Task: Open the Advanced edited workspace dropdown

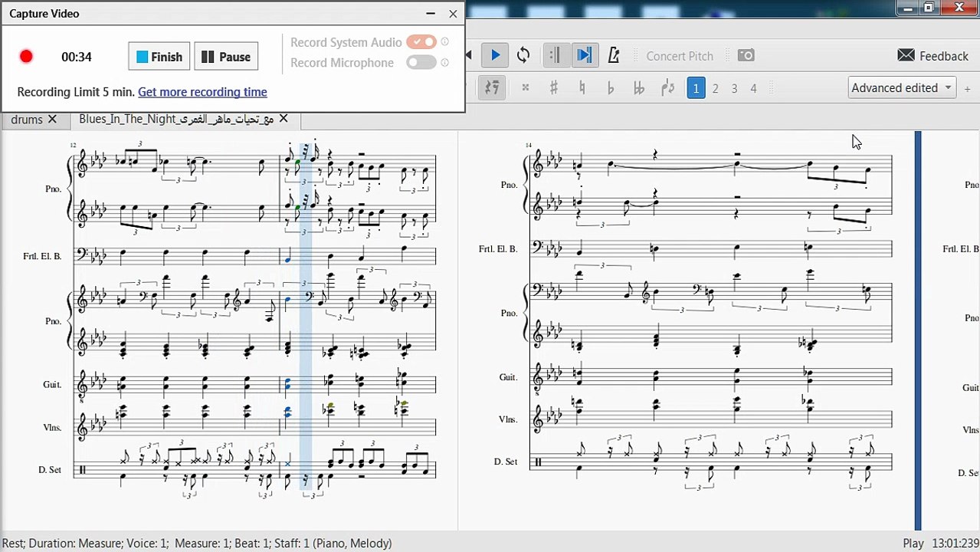Action: click(x=902, y=87)
